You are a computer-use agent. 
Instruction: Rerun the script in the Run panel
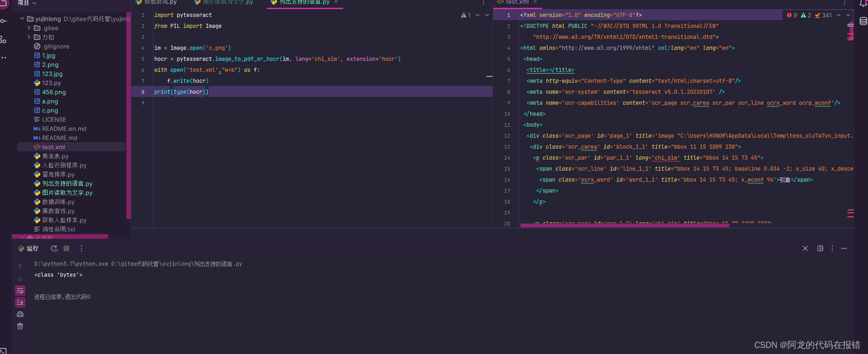coord(54,248)
